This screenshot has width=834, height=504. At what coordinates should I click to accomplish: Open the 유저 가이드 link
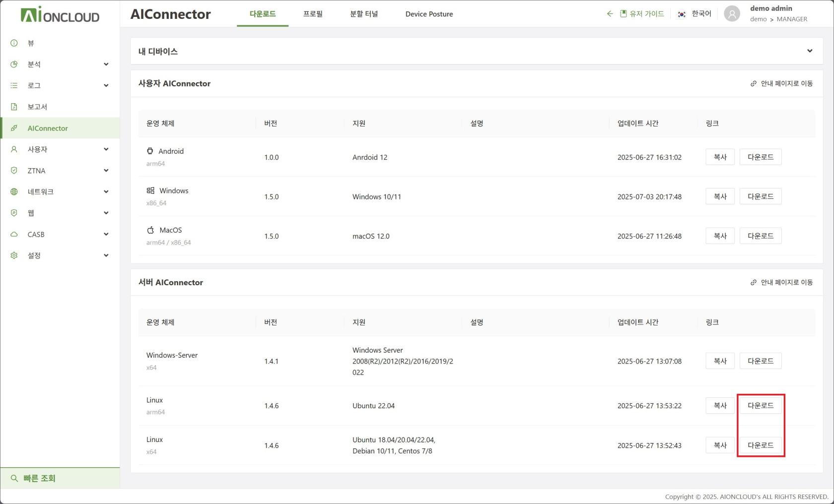(x=642, y=14)
